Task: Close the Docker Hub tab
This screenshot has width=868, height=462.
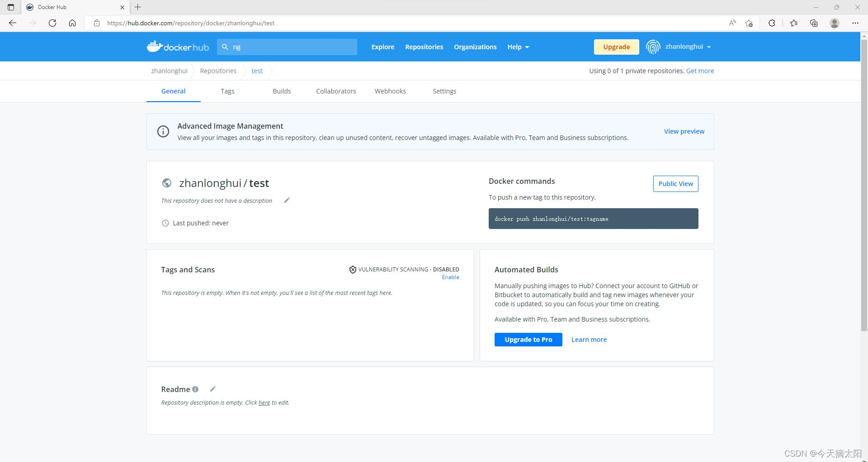Action: 122,7
